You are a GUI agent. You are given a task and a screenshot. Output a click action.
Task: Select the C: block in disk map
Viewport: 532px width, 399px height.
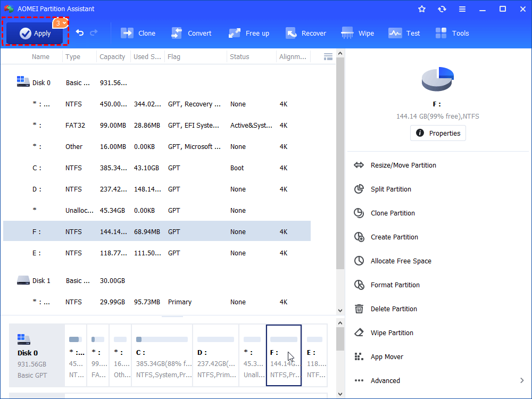[x=162, y=355]
